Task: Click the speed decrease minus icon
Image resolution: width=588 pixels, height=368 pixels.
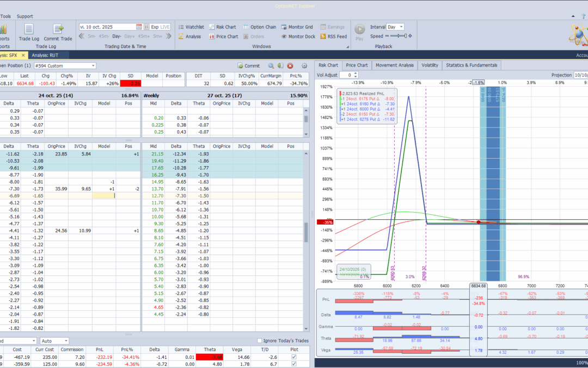Action: (x=387, y=36)
